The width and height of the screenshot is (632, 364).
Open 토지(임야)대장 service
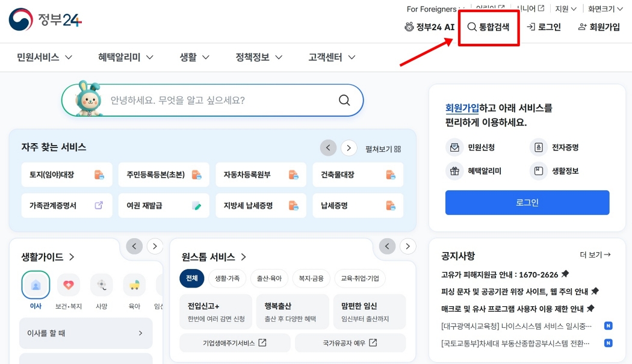tap(66, 174)
